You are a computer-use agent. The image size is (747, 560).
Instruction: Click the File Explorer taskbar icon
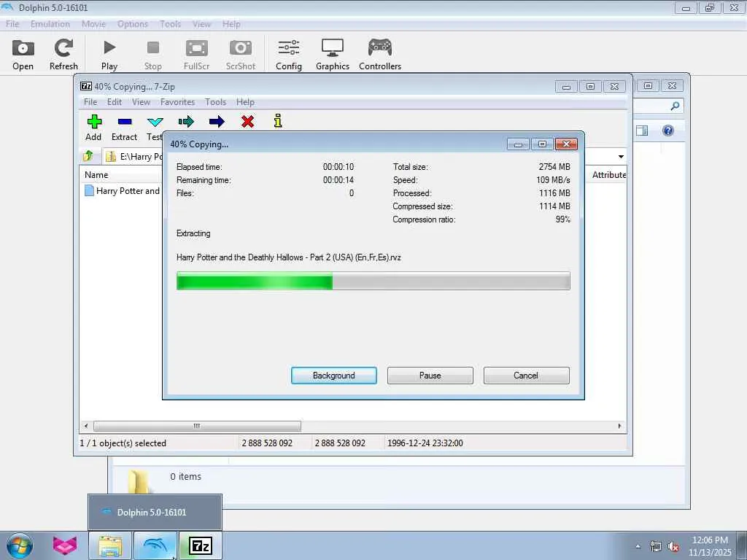coord(110,545)
